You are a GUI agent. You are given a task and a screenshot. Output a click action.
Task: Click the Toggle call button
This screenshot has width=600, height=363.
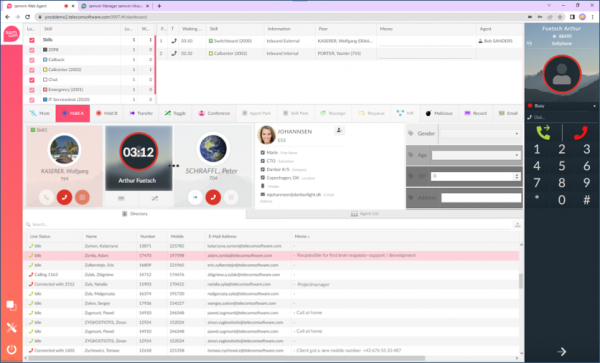(175, 113)
